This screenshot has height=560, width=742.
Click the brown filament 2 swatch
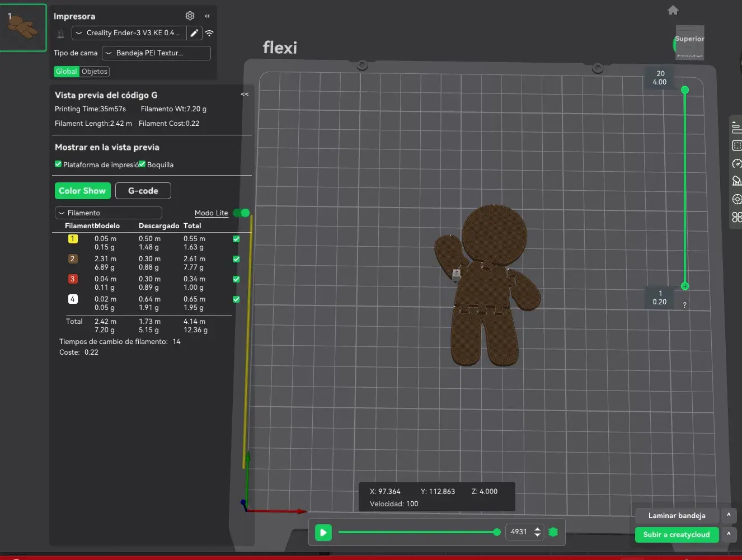tap(73, 259)
